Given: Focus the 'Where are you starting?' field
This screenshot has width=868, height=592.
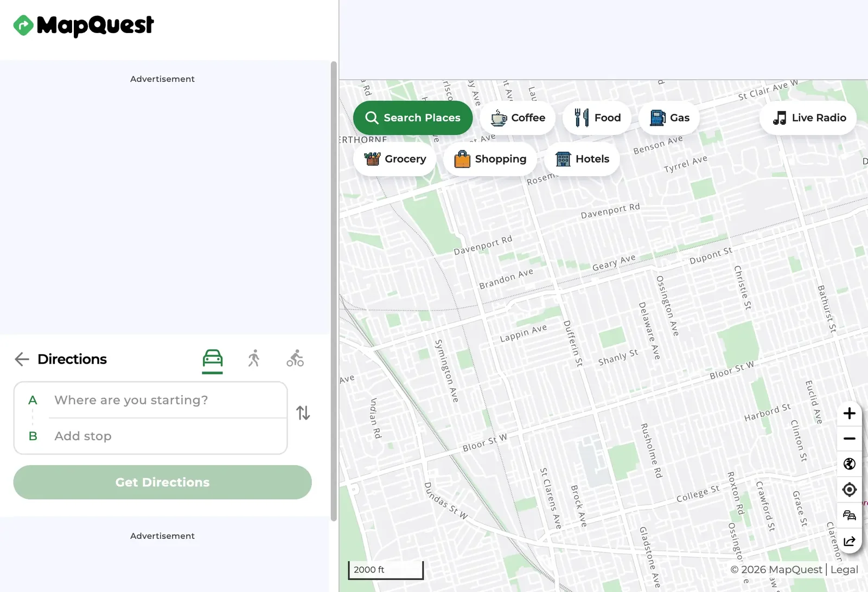Looking at the screenshot, I should 168,400.
